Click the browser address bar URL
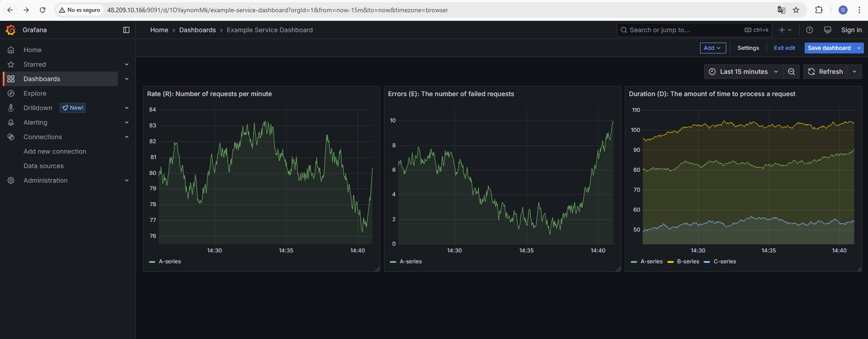868x339 pixels. pos(278,10)
